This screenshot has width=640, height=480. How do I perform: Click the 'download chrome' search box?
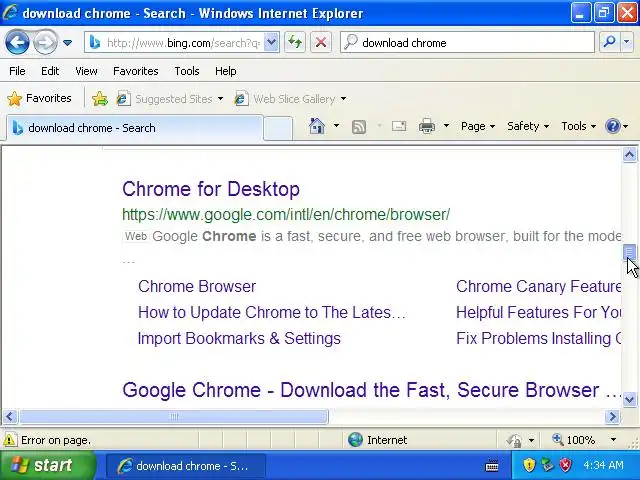(467, 42)
